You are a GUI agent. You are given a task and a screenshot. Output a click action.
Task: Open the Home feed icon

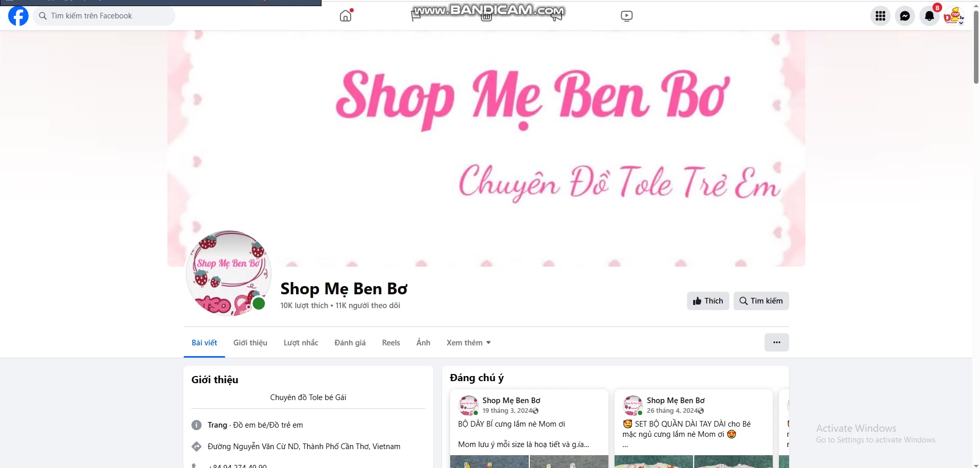tap(346, 16)
